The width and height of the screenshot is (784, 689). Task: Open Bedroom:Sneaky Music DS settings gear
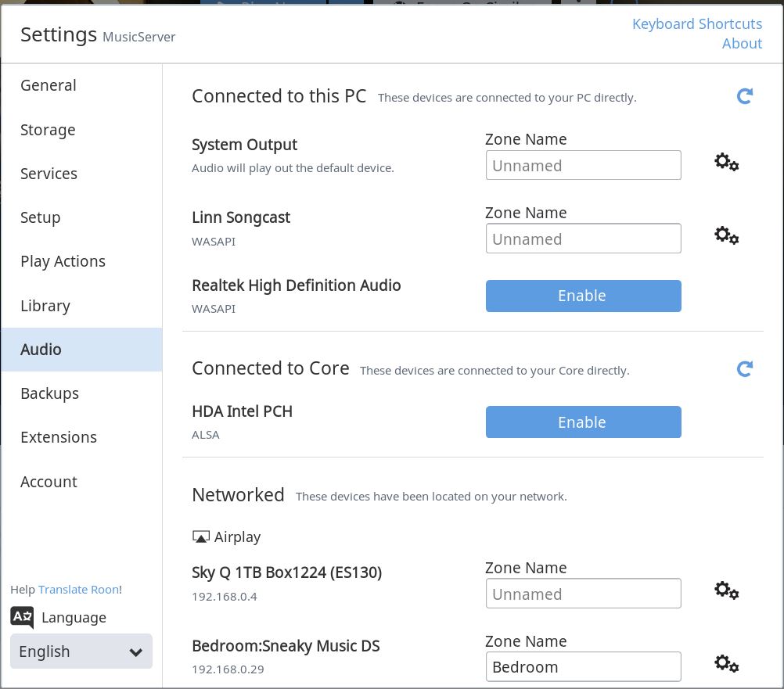(x=727, y=663)
